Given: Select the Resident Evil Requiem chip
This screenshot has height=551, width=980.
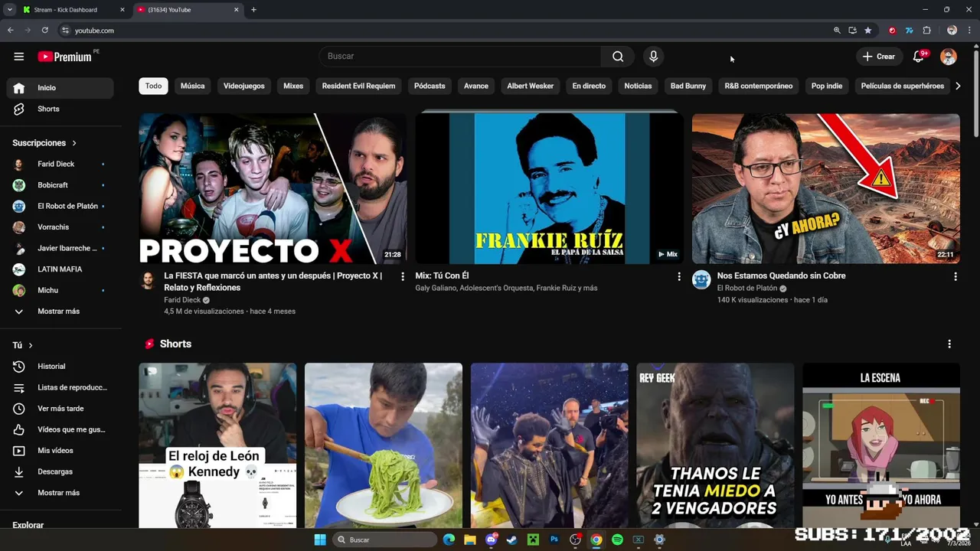Looking at the screenshot, I should (358, 86).
